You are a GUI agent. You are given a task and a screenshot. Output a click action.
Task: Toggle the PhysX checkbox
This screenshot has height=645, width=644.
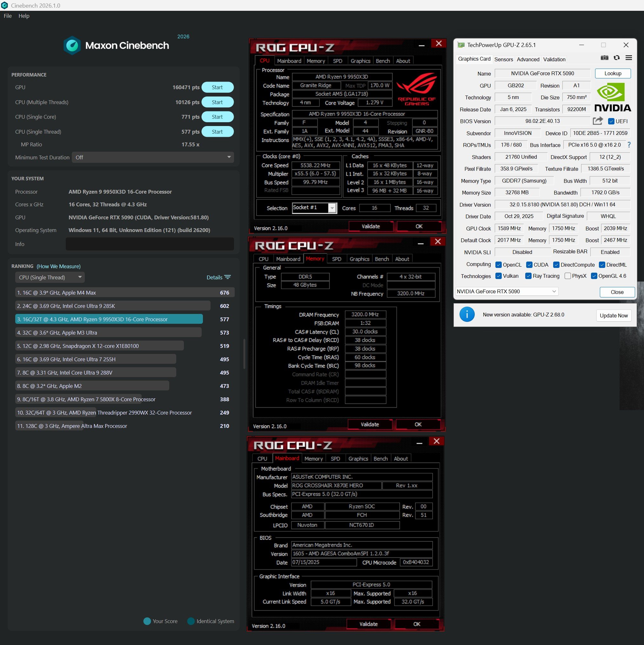click(567, 276)
